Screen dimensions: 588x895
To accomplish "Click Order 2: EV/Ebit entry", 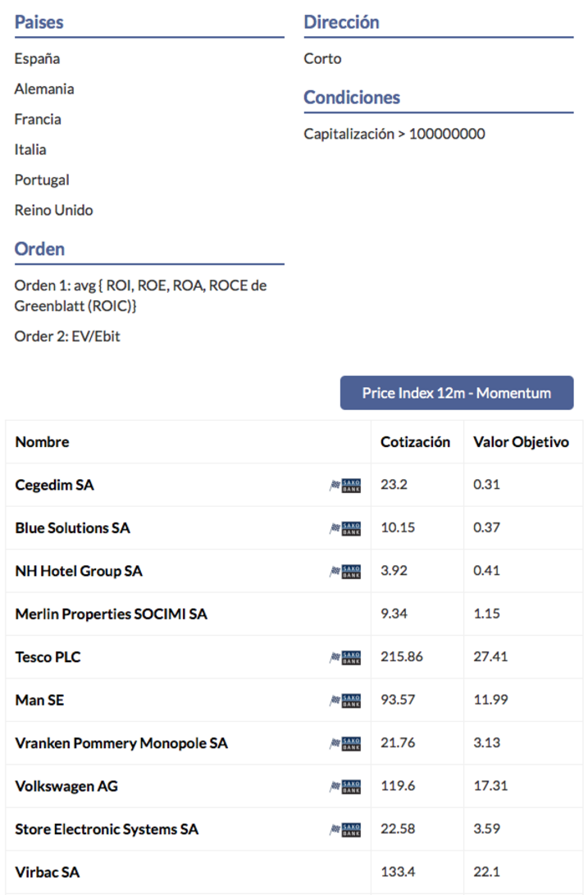I will (67, 336).
